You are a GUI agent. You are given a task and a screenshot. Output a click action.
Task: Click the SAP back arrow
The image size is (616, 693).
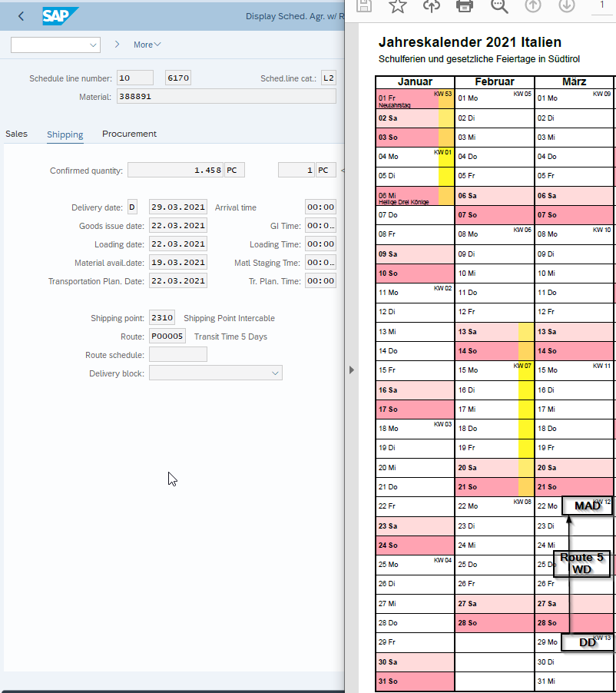[21, 16]
